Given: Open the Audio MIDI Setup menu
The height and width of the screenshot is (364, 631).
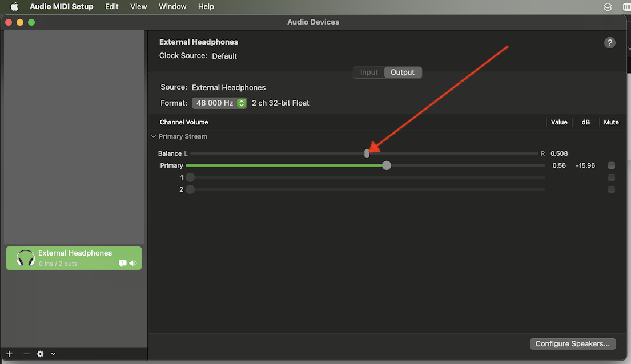Looking at the screenshot, I should (62, 6).
